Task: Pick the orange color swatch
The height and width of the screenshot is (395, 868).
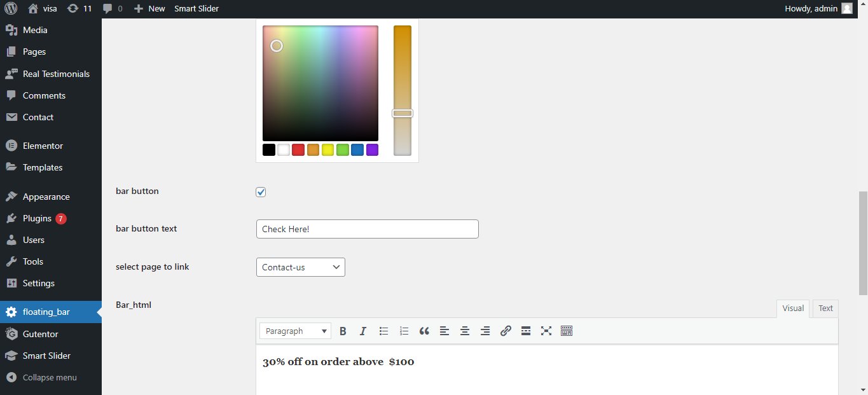Action: (313, 150)
